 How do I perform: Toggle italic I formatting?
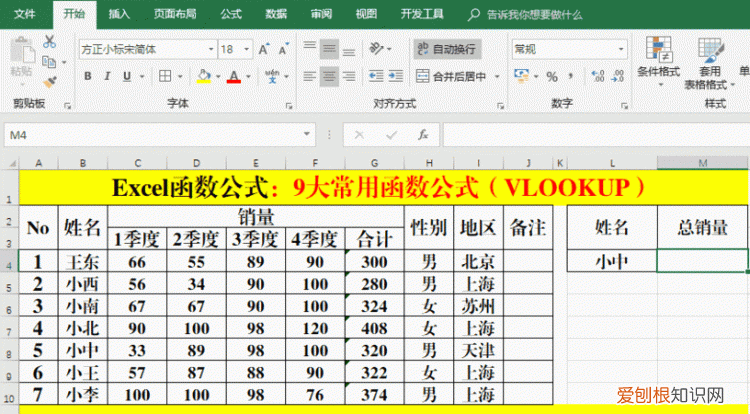[x=107, y=76]
